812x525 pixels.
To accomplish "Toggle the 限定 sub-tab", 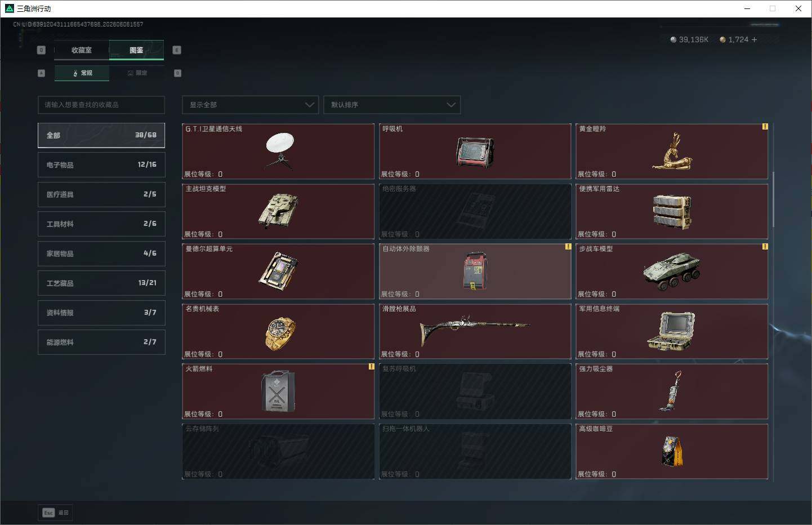I will coord(137,73).
